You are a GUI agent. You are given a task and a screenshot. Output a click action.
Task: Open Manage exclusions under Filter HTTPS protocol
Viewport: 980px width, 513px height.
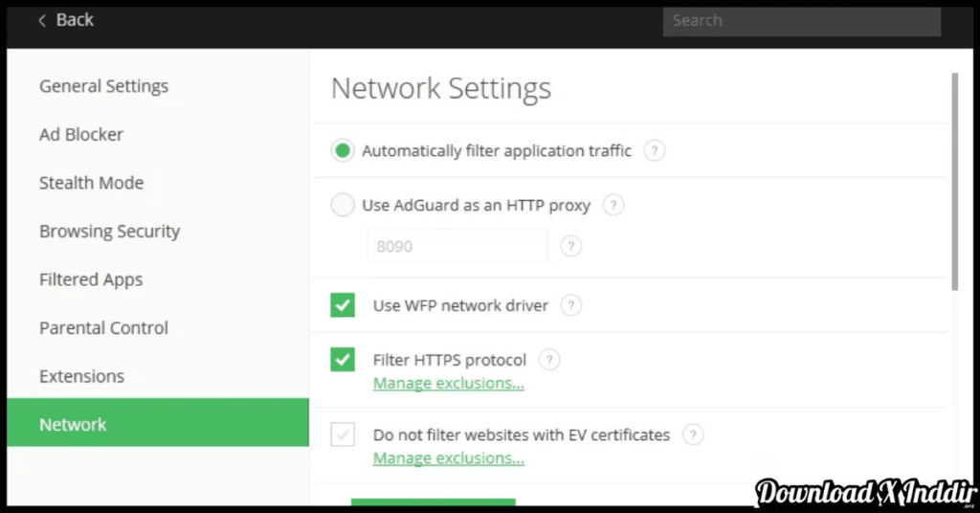[x=448, y=383]
